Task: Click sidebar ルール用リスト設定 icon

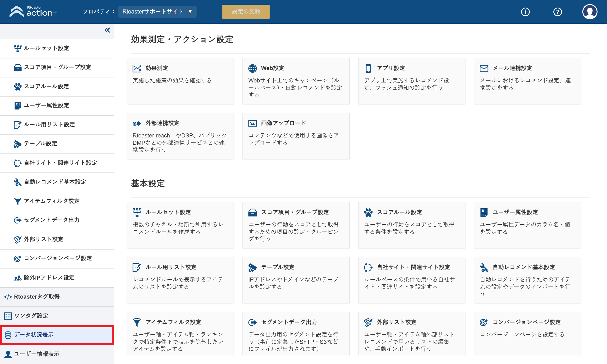Action: pos(17,125)
